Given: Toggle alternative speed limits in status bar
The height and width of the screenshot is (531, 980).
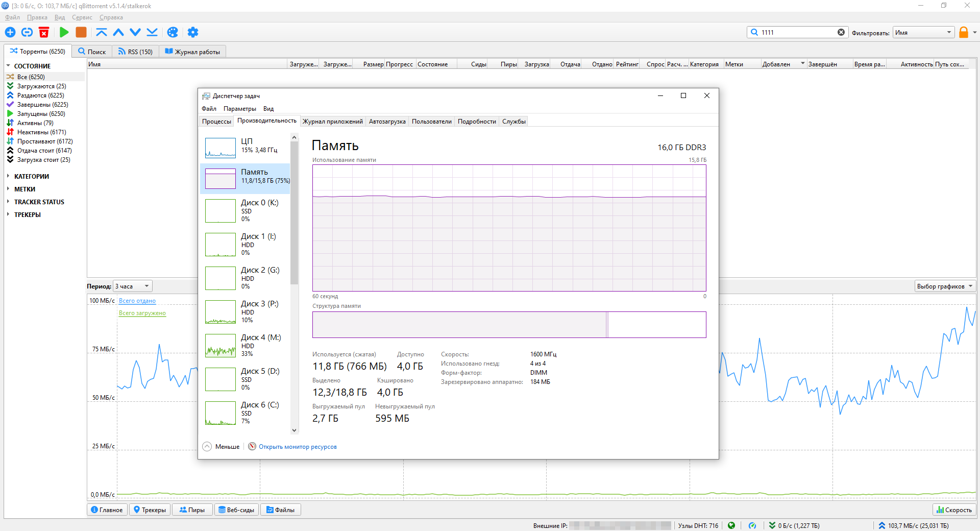Looking at the screenshot, I should [x=752, y=525].
